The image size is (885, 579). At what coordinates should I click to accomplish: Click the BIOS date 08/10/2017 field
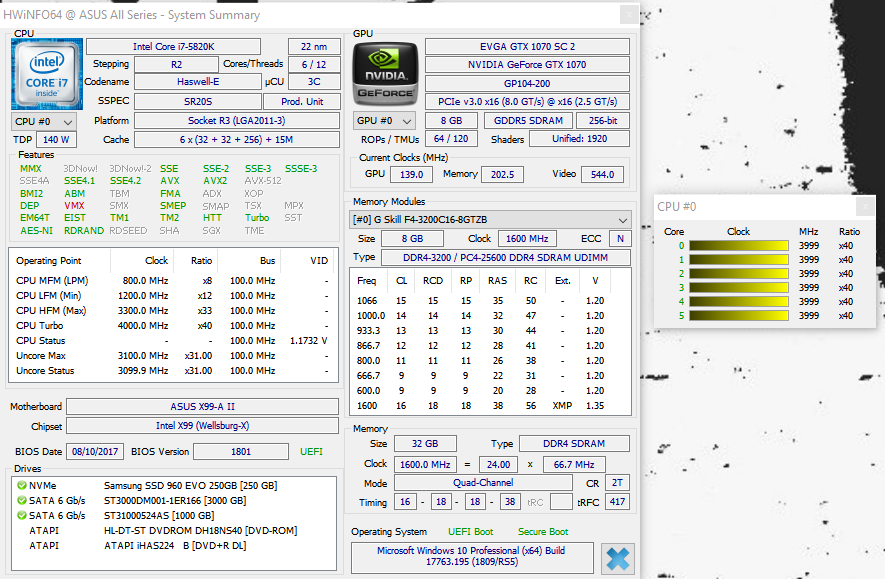tap(95, 451)
